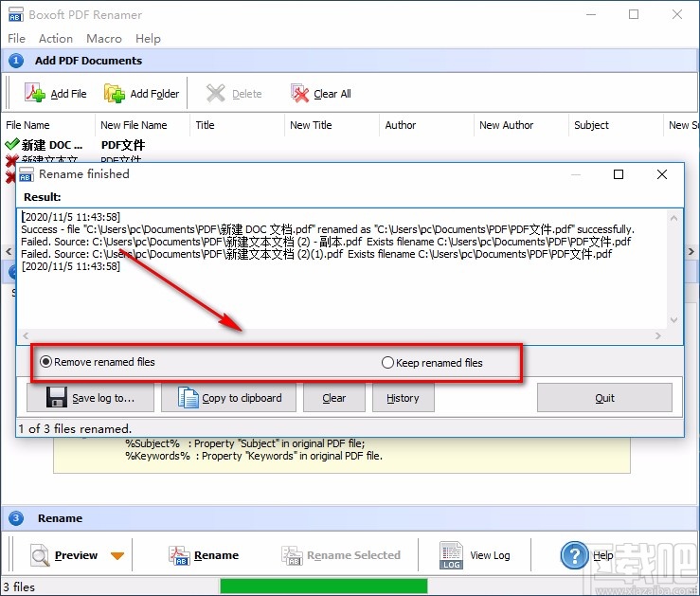700x596 pixels.
Task: Click the '3 files' status text
Action: [19, 587]
